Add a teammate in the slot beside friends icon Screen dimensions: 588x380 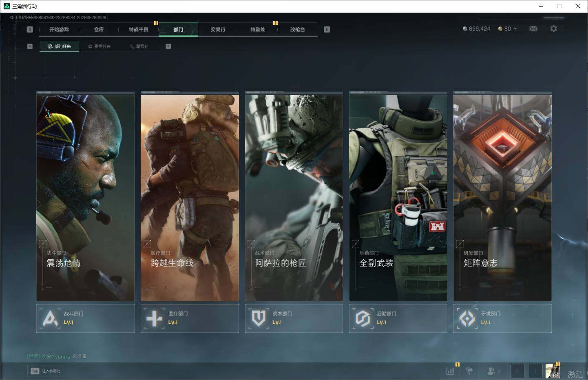point(517,371)
